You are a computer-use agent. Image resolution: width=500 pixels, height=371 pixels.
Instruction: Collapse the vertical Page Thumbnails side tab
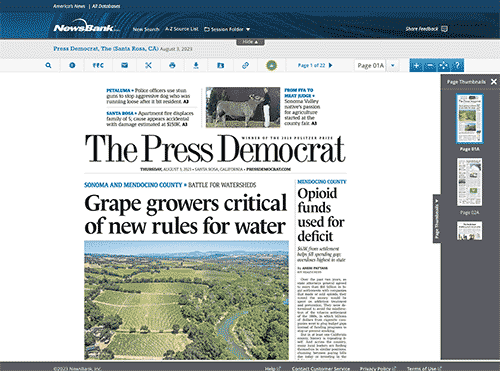click(437, 219)
